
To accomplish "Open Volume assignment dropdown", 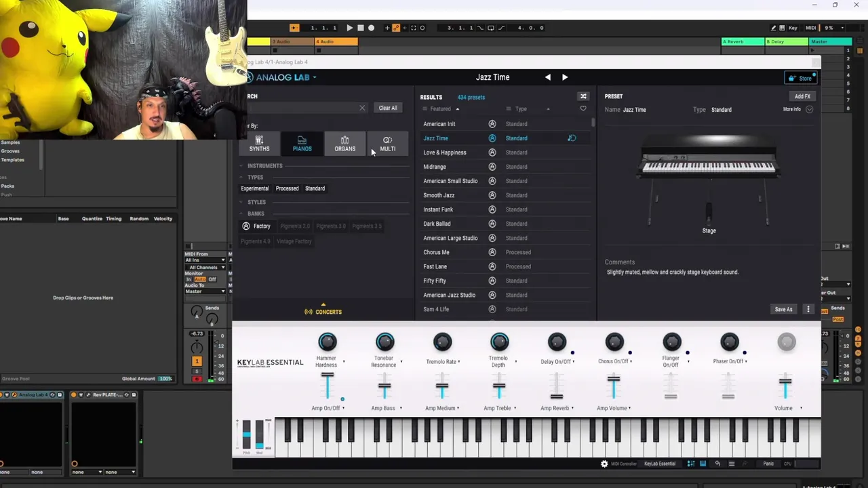I will pos(801,408).
